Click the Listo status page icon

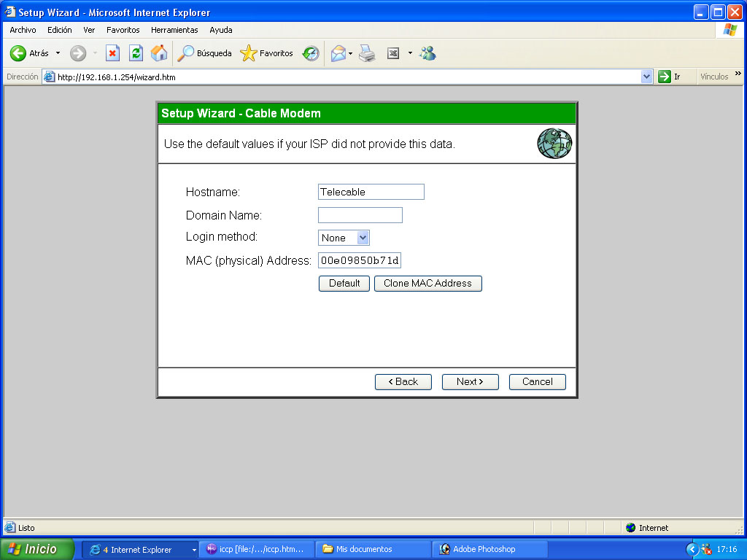click(x=9, y=528)
